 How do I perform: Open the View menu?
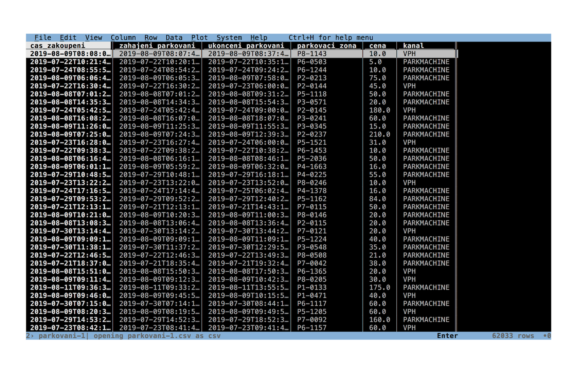(94, 38)
